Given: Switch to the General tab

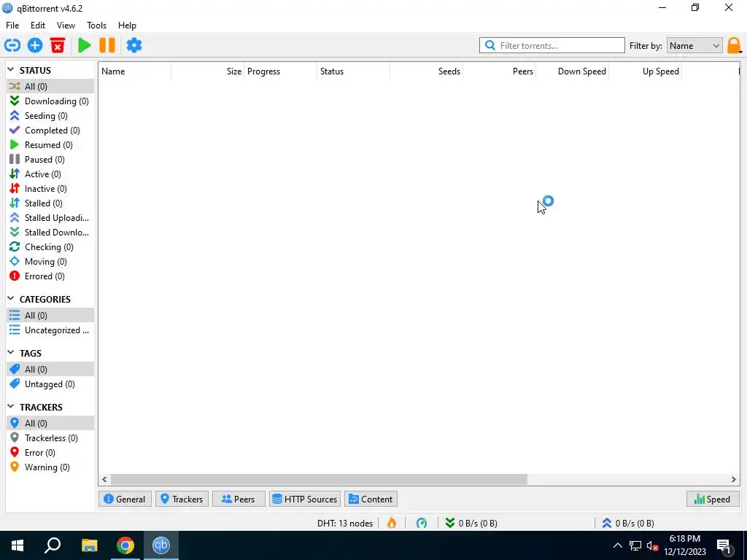Looking at the screenshot, I should (125, 499).
